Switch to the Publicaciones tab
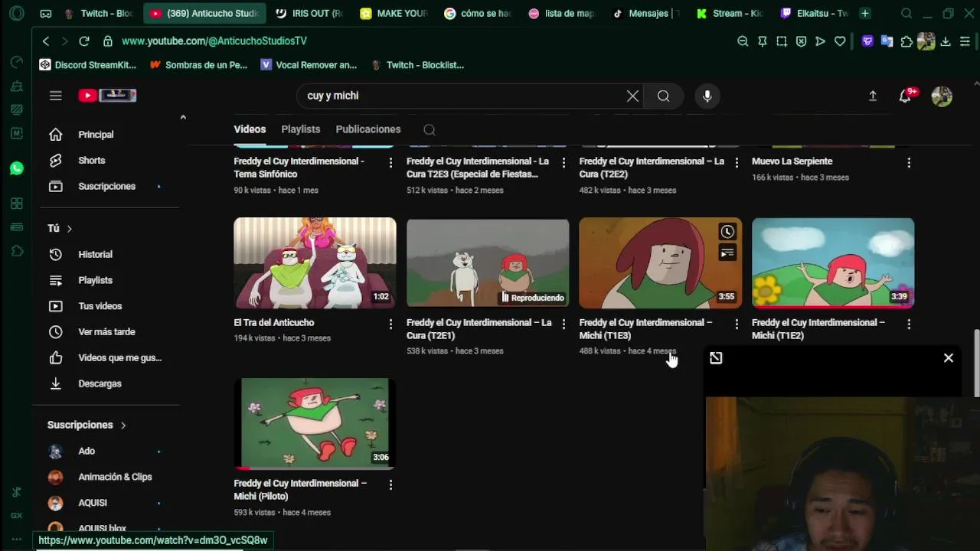Viewport: 980px width, 551px height. [x=368, y=129]
